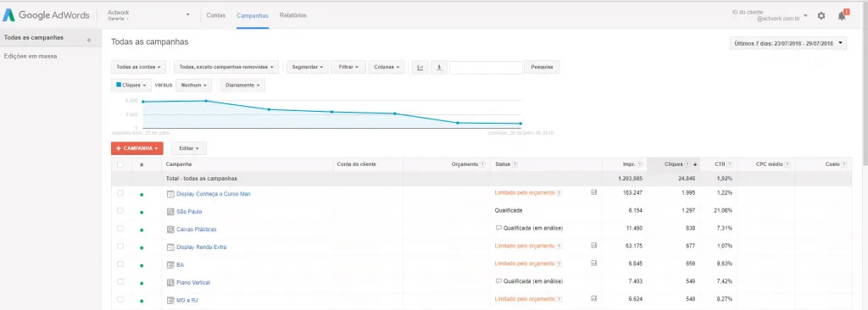This screenshot has height=310, width=868.
Task: Open the Cliques metric dropdown above chart
Action: click(x=131, y=86)
